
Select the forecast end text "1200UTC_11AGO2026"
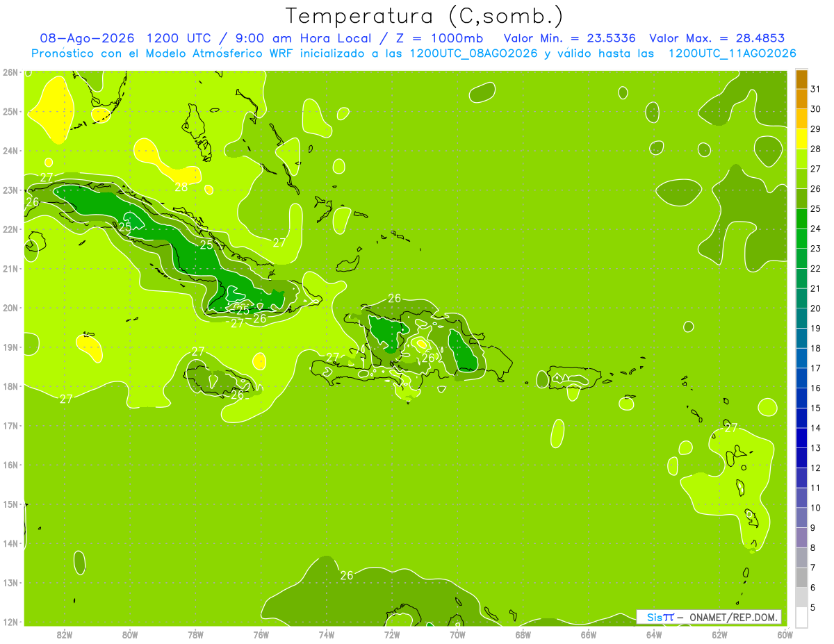click(732, 53)
